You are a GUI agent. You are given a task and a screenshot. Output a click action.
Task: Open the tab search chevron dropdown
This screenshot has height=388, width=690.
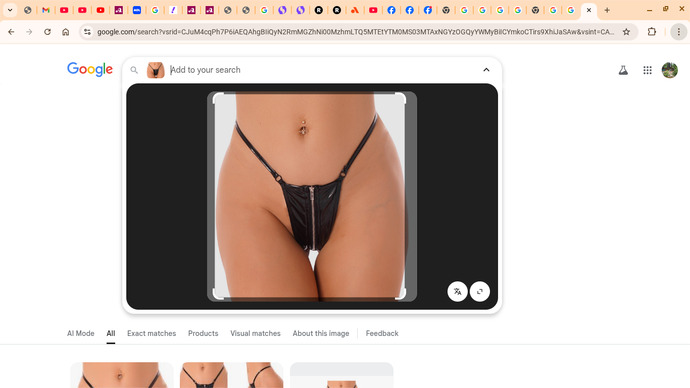click(10, 10)
